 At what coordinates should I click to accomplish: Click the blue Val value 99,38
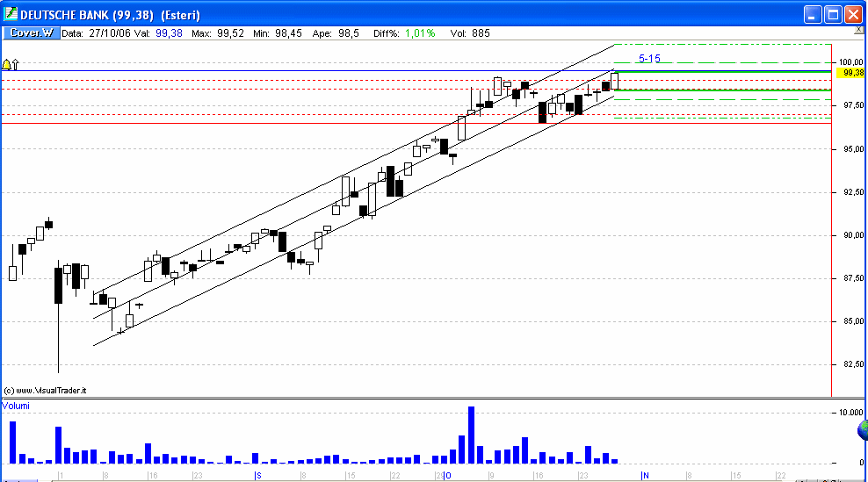pos(169,33)
